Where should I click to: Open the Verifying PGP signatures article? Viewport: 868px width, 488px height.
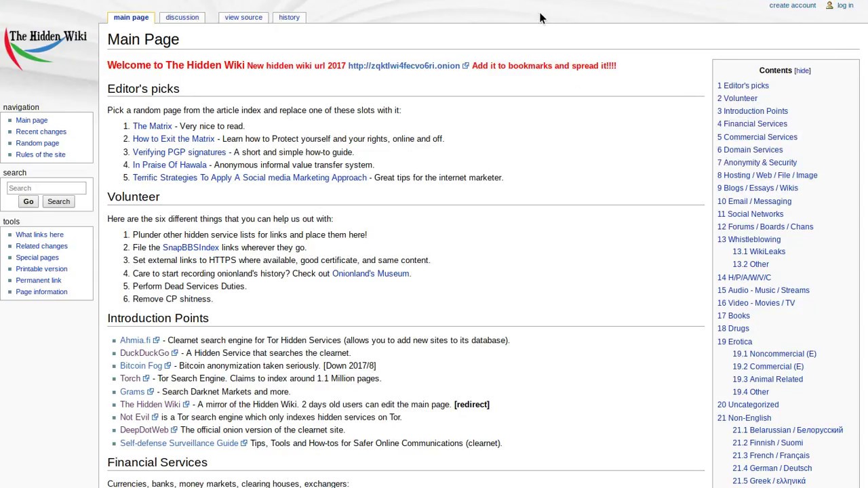pyautogui.click(x=179, y=152)
